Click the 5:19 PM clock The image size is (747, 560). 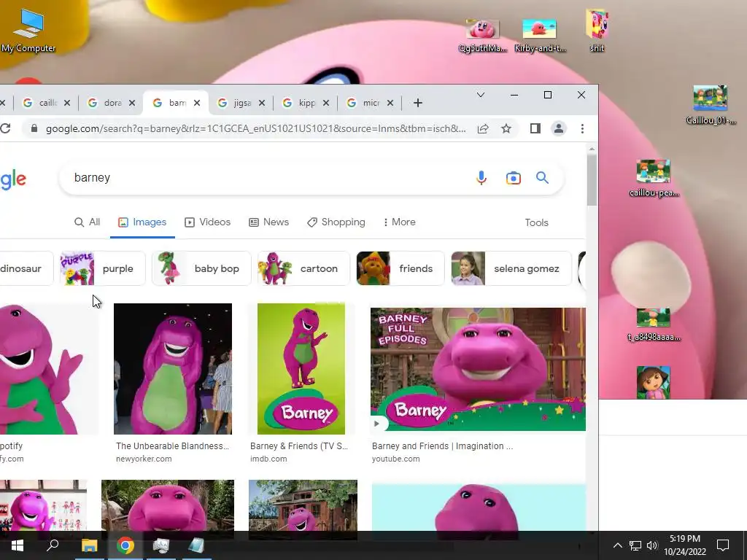(685, 539)
